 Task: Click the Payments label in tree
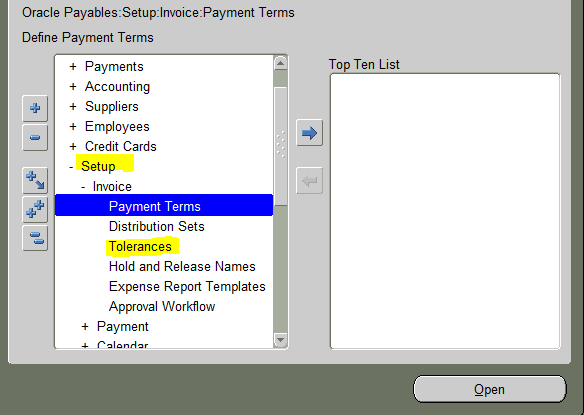pos(114,67)
